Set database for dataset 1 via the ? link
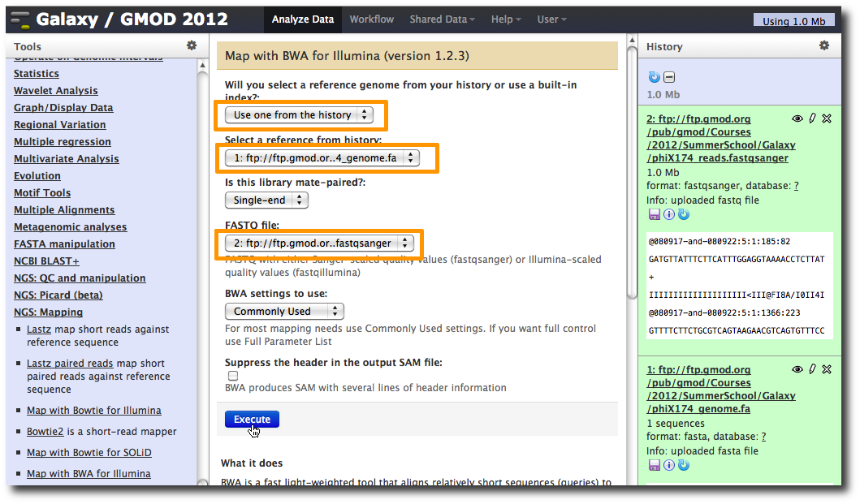 763,437
